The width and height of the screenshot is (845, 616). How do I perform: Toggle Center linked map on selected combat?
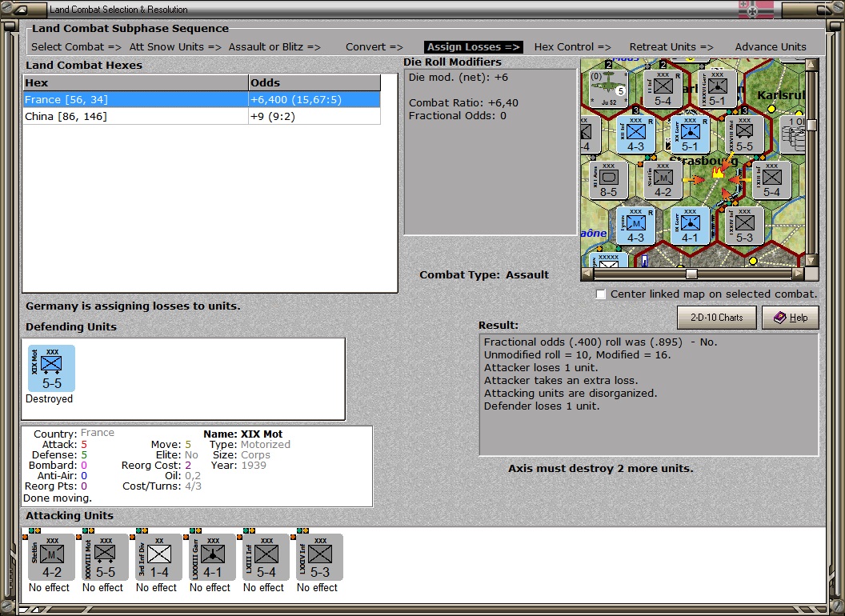pos(601,294)
